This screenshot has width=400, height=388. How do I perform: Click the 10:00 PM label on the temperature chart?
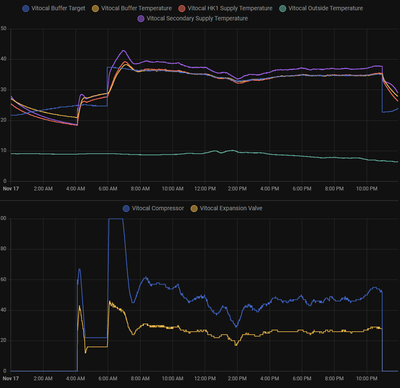367,189
